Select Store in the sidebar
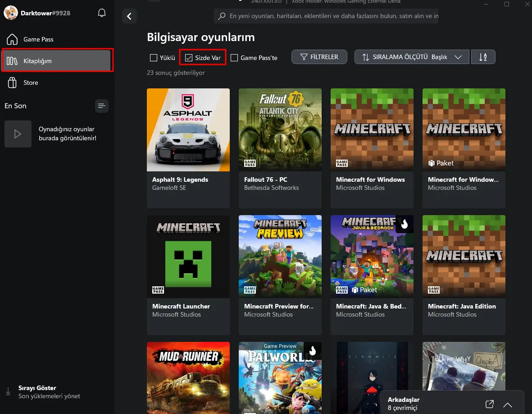Image resolution: width=532 pixels, height=414 pixels. (57, 83)
